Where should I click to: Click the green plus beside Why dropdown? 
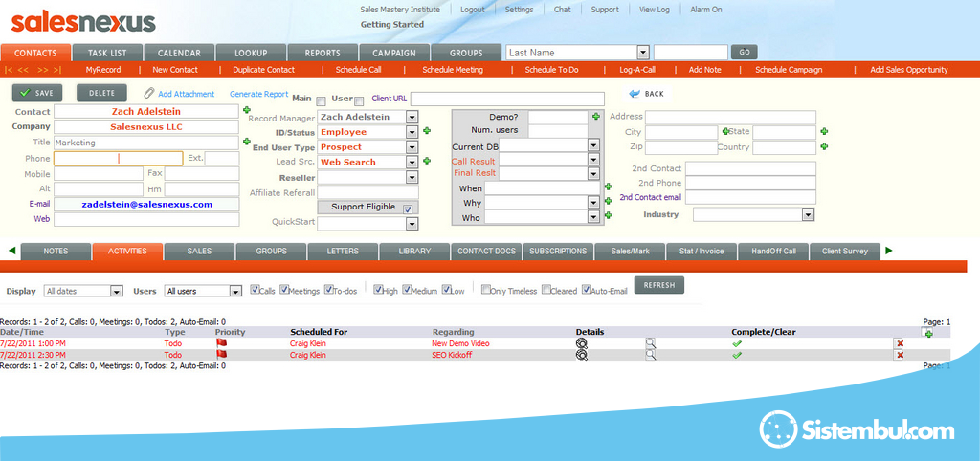point(608,201)
